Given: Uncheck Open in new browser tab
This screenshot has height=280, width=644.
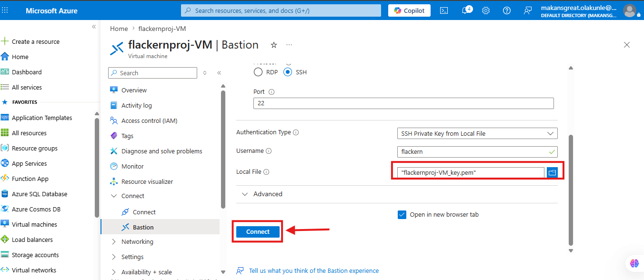Looking at the screenshot, I should pyautogui.click(x=402, y=214).
